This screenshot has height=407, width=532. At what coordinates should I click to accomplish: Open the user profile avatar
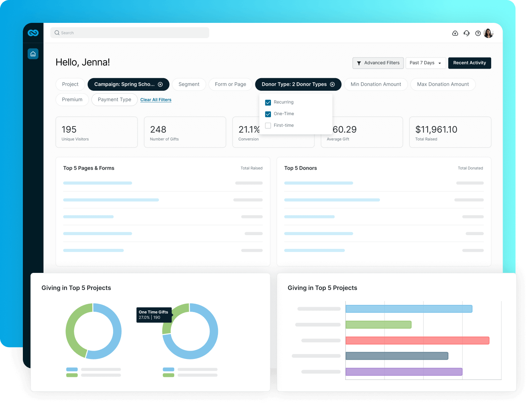[x=488, y=33]
